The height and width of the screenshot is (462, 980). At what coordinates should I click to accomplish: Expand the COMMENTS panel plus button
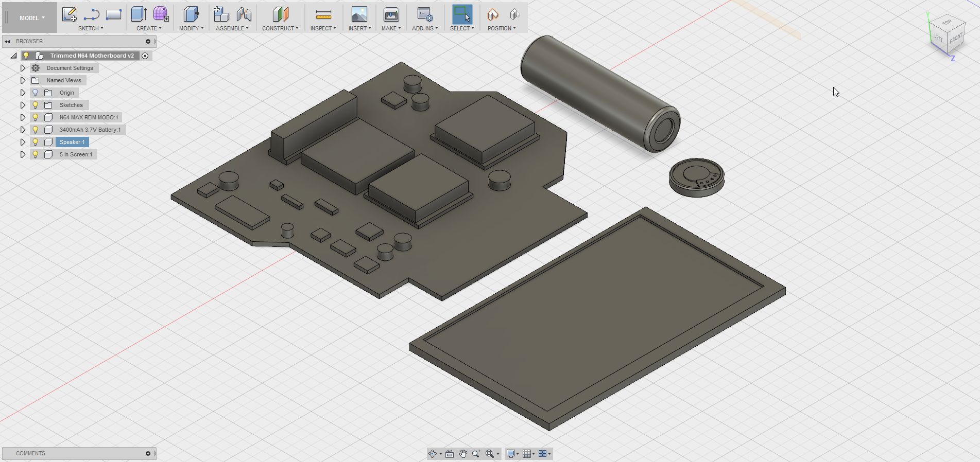point(148,453)
